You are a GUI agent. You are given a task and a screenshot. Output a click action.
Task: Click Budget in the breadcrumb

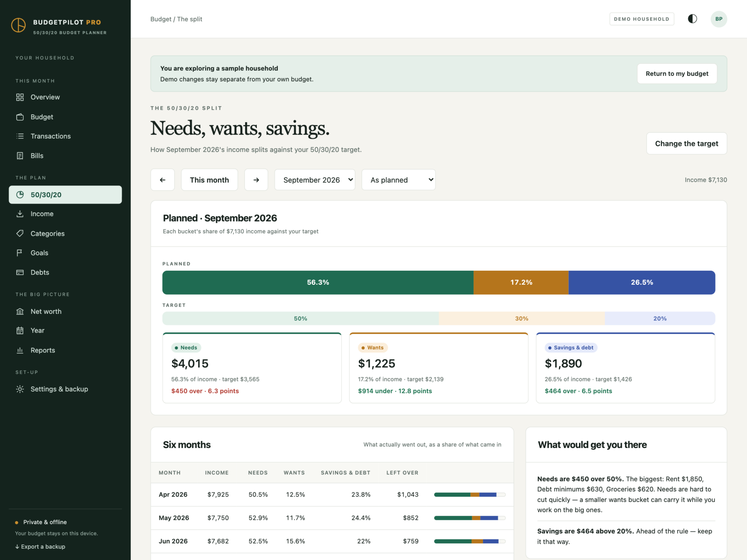(161, 19)
